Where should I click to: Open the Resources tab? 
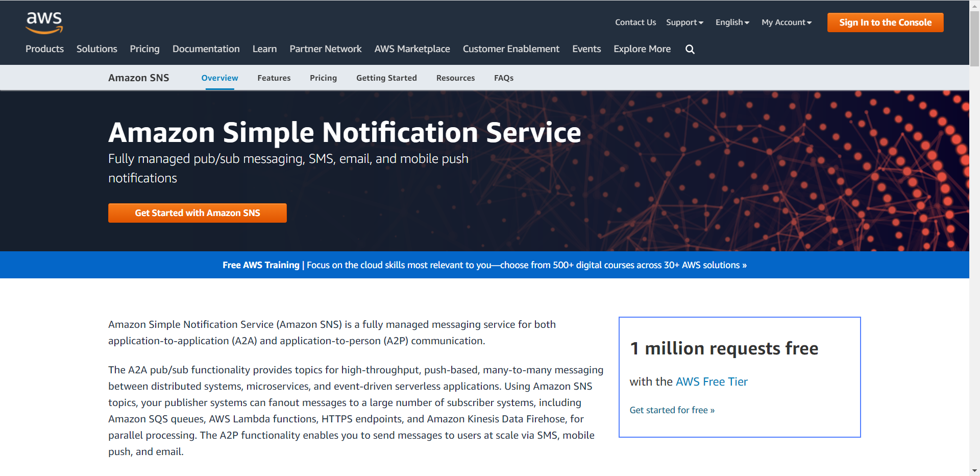coord(456,78)
